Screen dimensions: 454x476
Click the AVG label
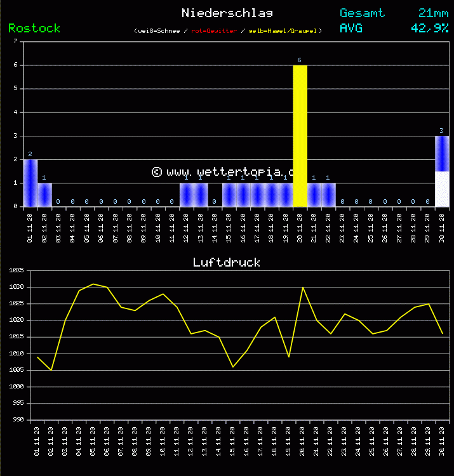click(351, 29)
